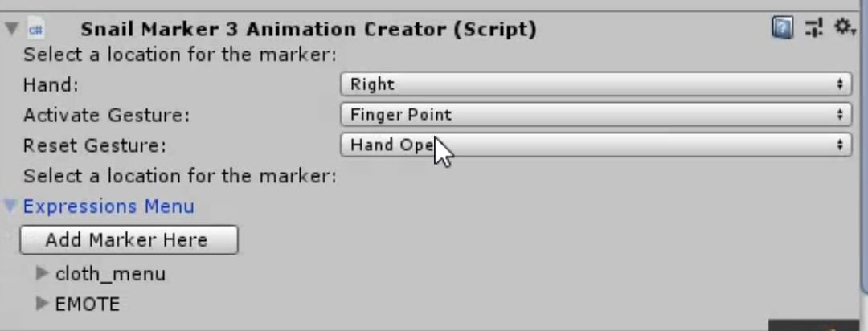
Task: Open the Reset Gesture dropdown
Action: coord(596,145)
